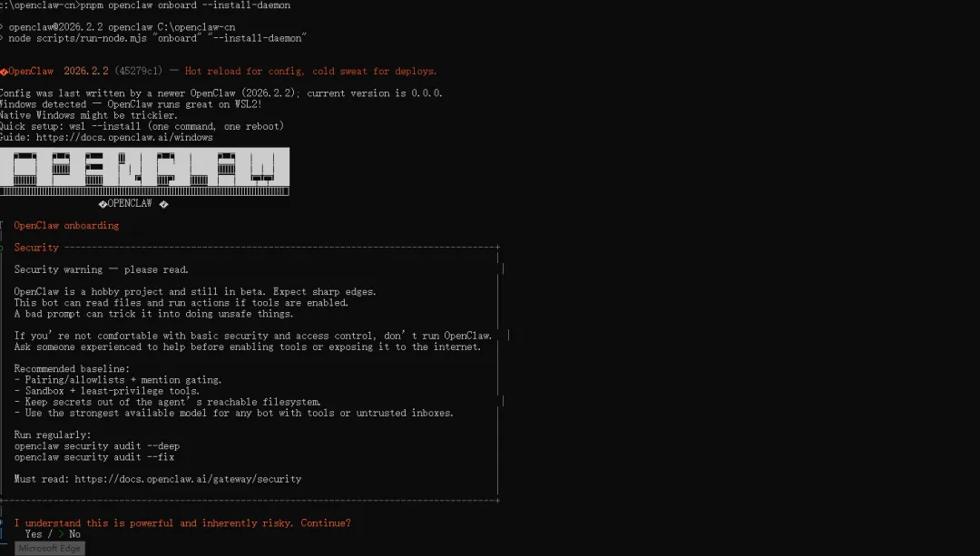
Task: Click 'Quick setup: wsl --install' line
Action: pyautogui.click(x=142, y=126)
